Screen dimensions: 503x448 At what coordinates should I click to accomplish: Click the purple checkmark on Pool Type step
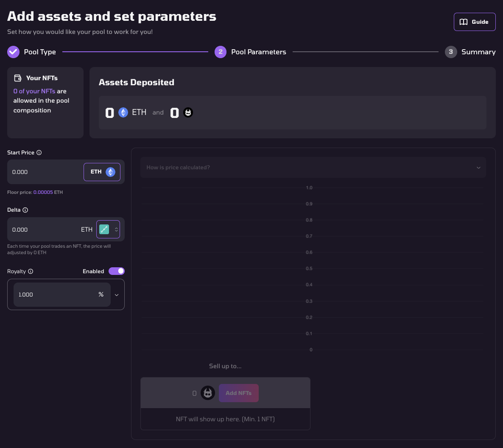pos(14,52)
